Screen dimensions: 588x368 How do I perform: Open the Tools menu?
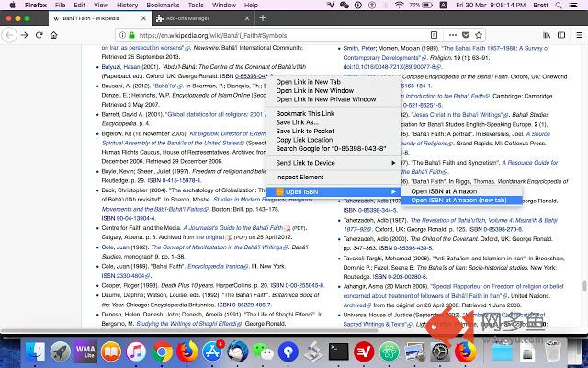point(196,6)
